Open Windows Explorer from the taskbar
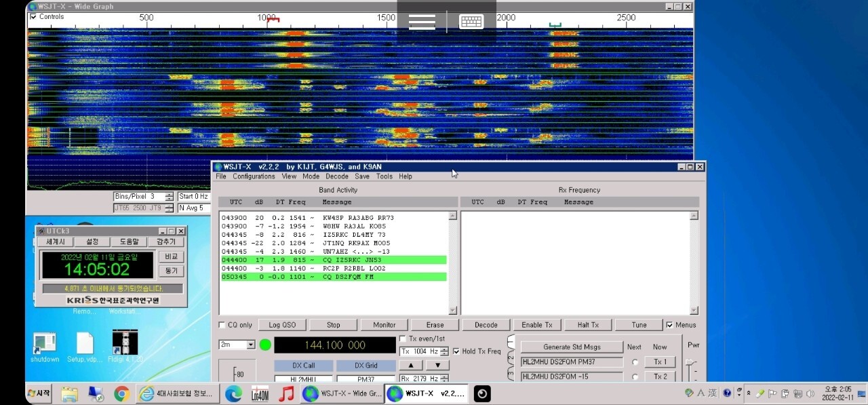 click(69, 393)
